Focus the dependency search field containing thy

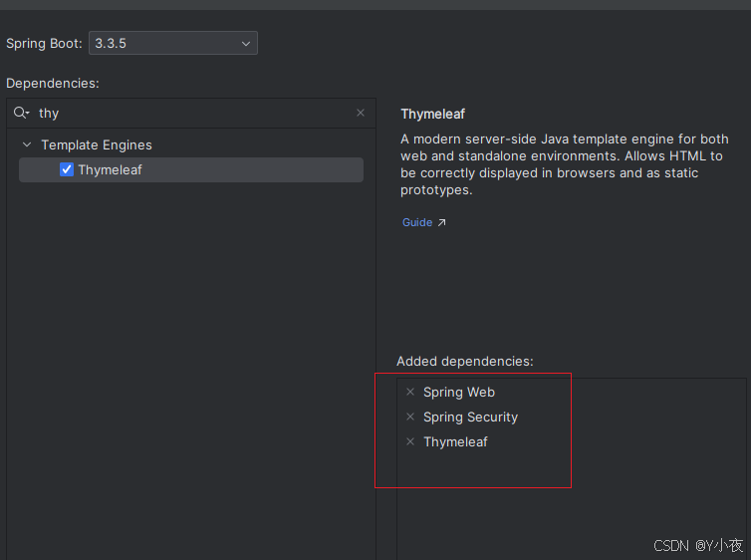(x=191, y=113)
